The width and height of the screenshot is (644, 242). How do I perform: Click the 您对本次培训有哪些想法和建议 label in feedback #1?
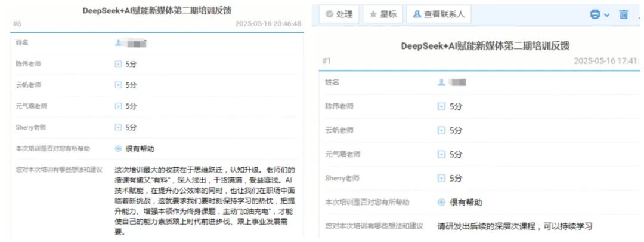pyautogui.click(x=374, y=226)
